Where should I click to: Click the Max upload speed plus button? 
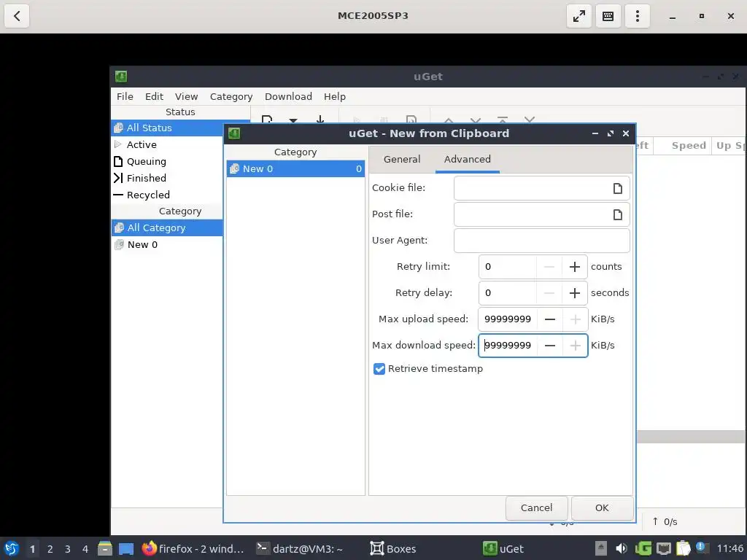click(575, 319)
